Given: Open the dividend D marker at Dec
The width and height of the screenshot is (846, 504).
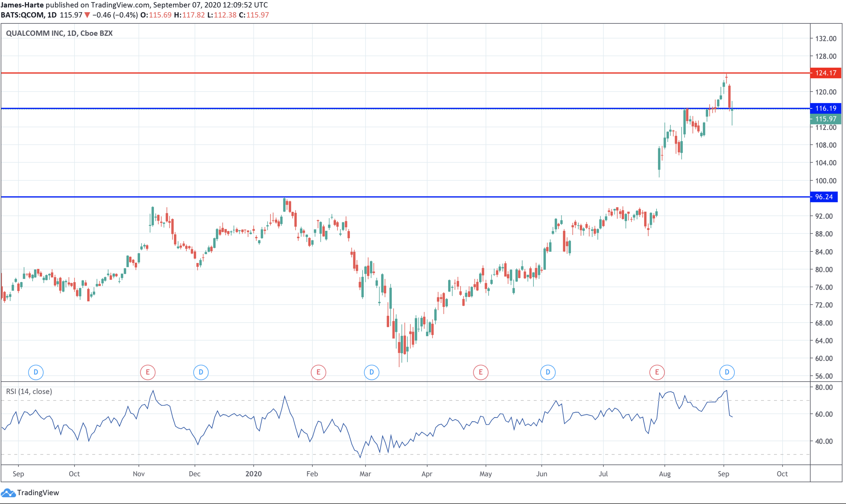Looking at the screenshot, I should tap(201, 372).
